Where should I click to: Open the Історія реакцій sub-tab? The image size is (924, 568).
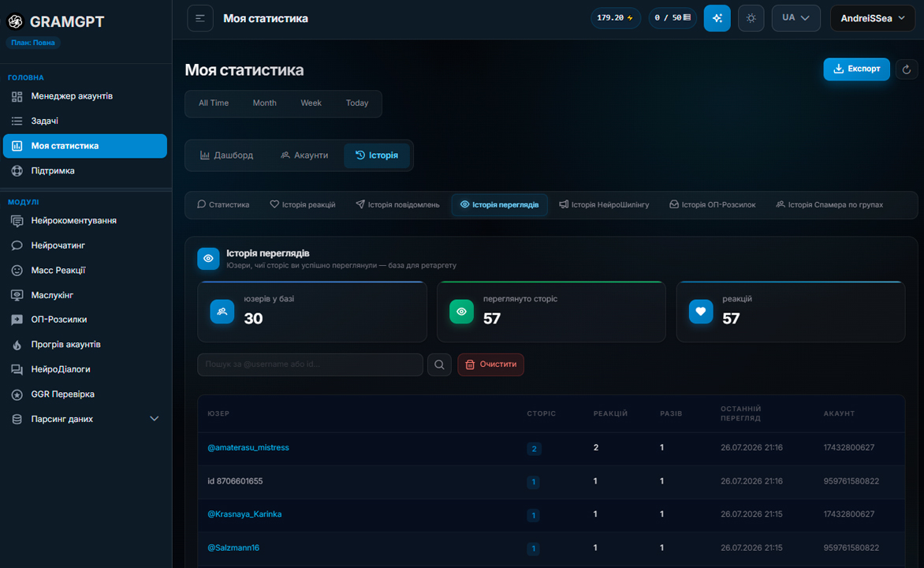click(303, 204)
